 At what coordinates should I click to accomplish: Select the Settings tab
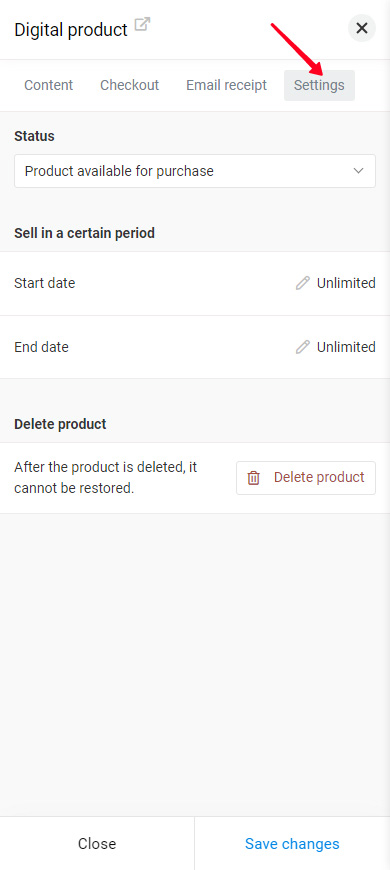click(319, 85)
